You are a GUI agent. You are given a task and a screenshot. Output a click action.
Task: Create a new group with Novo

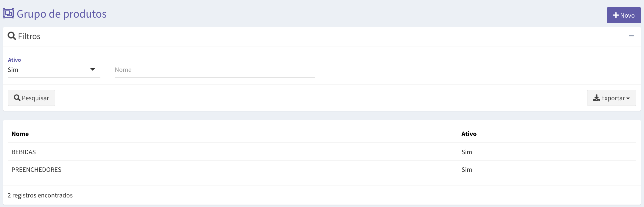[624, 15]
